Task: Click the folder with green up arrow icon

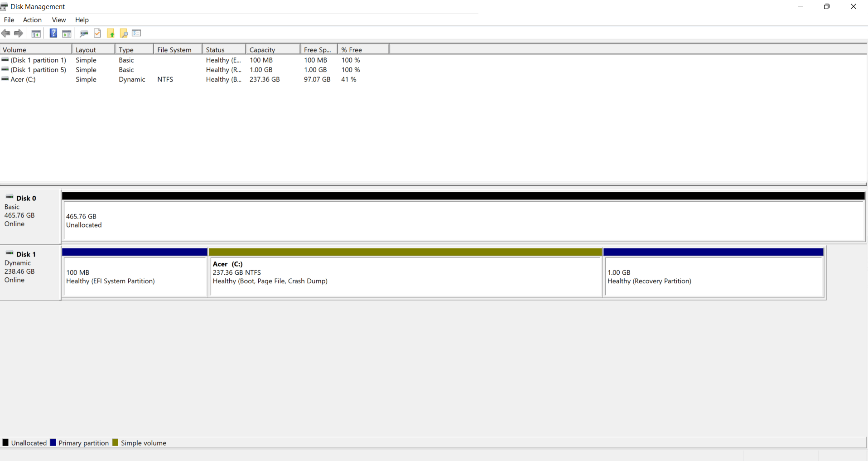Action: click(x=111, y=33)
